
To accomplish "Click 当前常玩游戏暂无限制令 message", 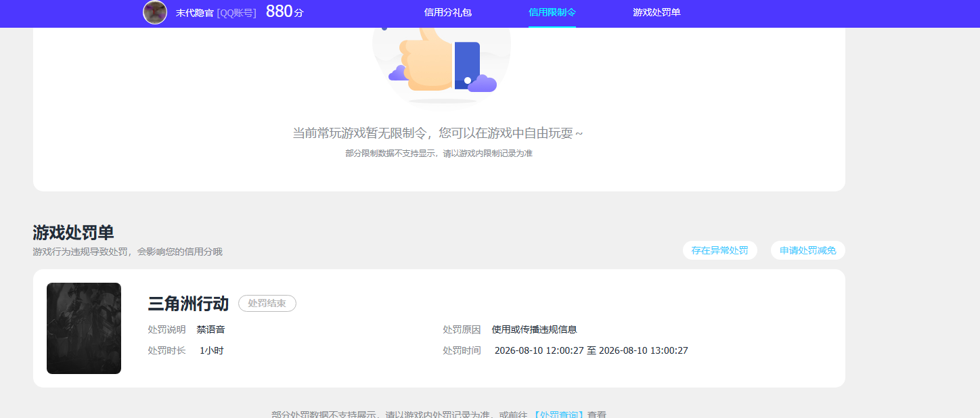I will pos(438,133).
